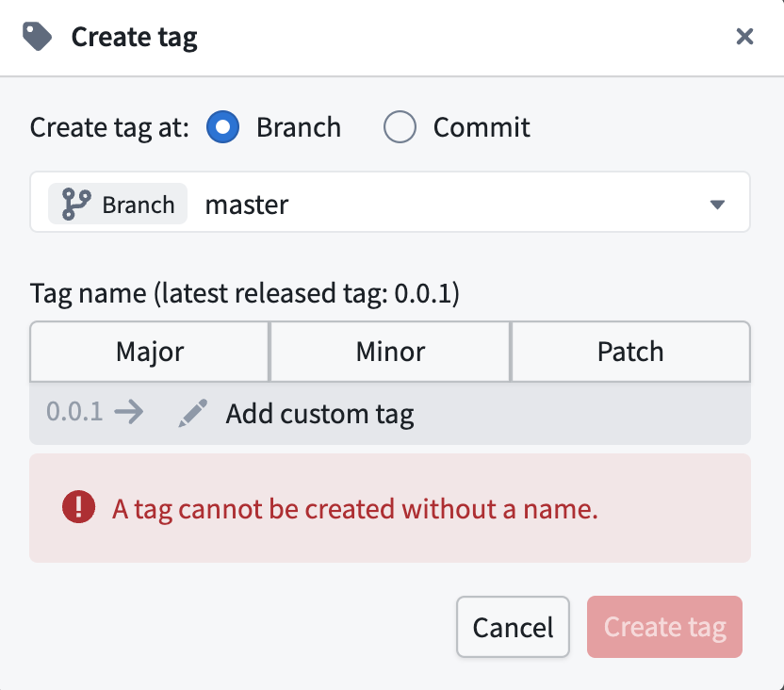Click the arrow next to 0.0.1
This screenshot has width=784, height=690.
(128, 413)
